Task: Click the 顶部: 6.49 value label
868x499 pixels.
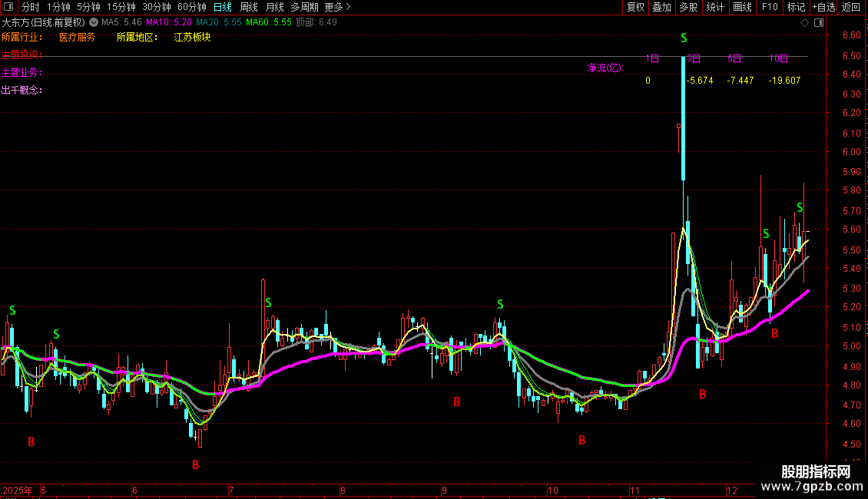Action: tap(316, 23)
